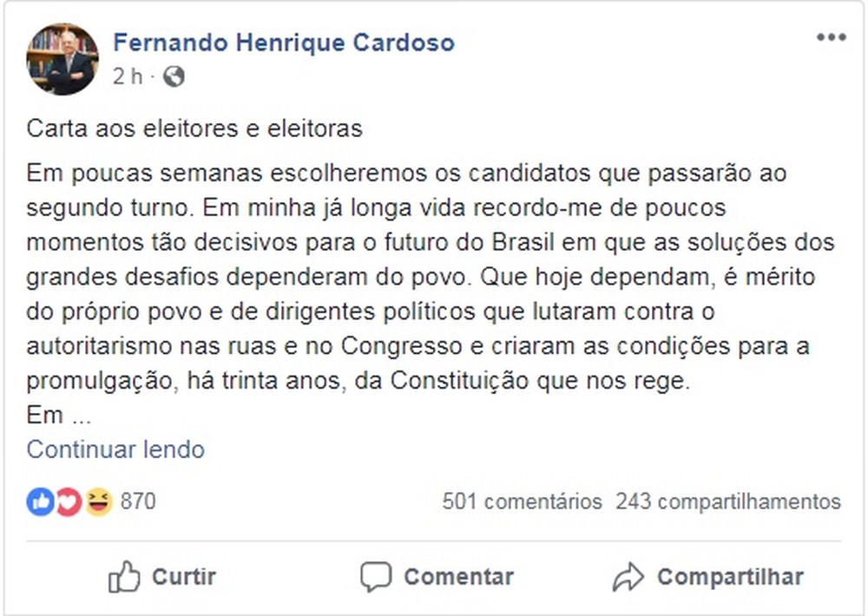Viewport: 868px width, 616px height.
Task: Show the 501 comentários
Action: [x=522, y=501]
